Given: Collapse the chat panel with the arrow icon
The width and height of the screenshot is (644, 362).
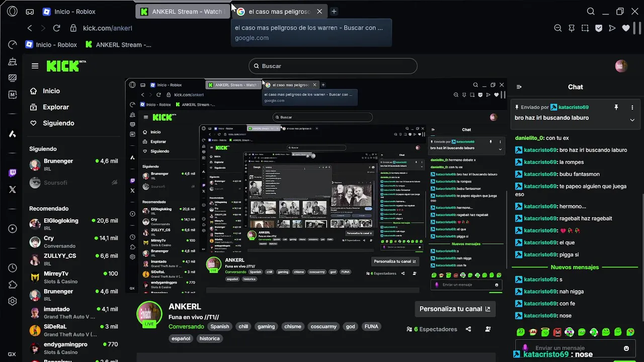Looking at the screenshot, I should pos(519,87).
